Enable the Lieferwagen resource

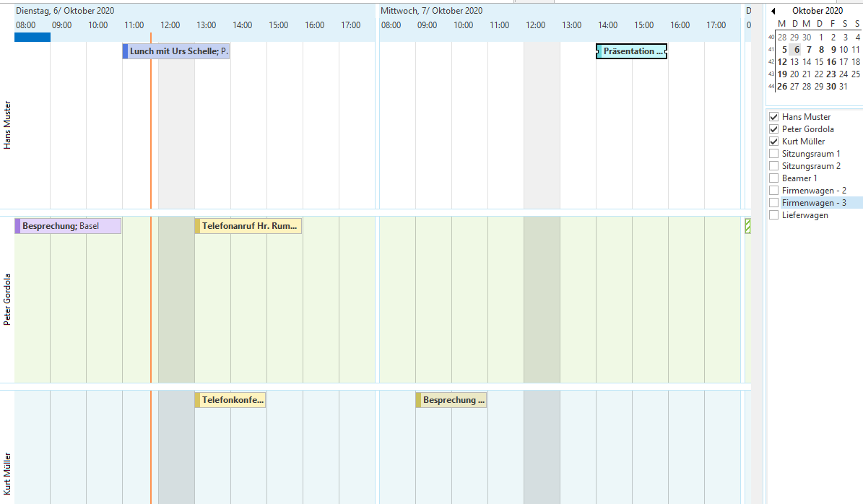(x=773, y=214)
